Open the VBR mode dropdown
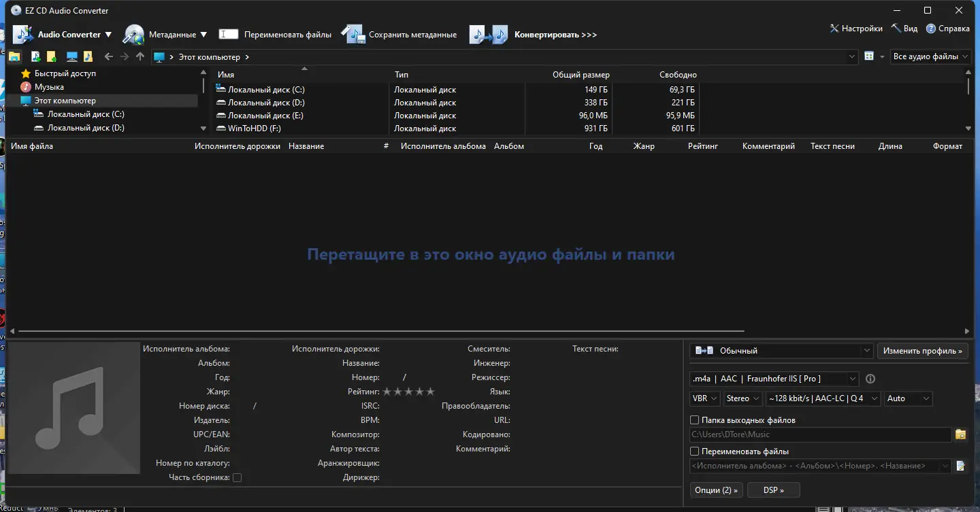 pyautogui.click(x=704, y=398)
